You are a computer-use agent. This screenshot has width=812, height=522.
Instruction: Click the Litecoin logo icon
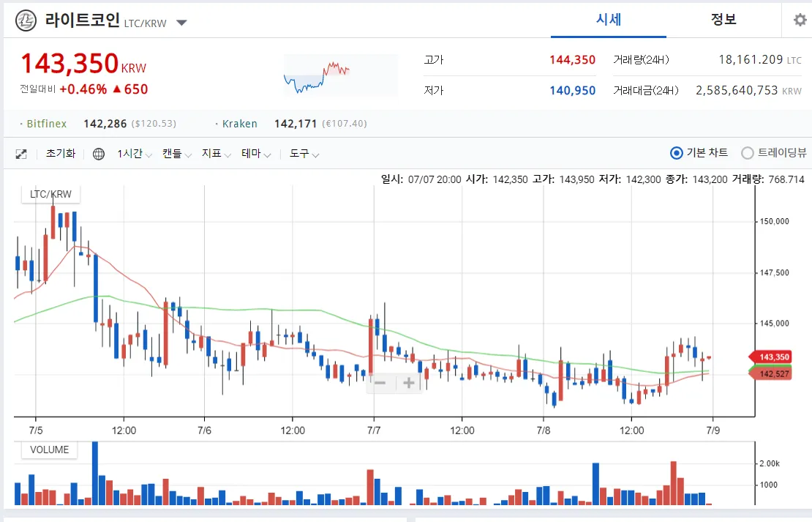tap(26, 21)
